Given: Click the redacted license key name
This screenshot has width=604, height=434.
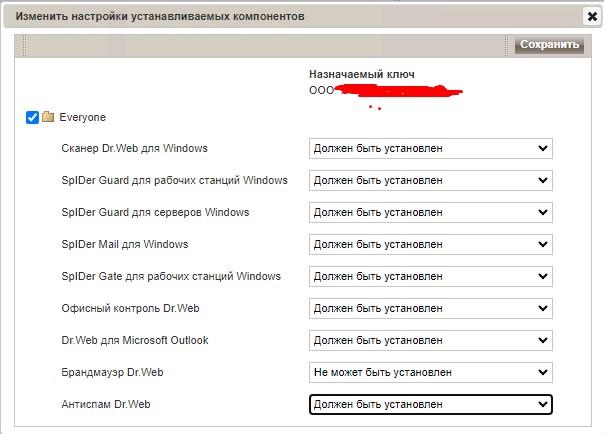Looking at the screenshot, I should click(390, 92).
